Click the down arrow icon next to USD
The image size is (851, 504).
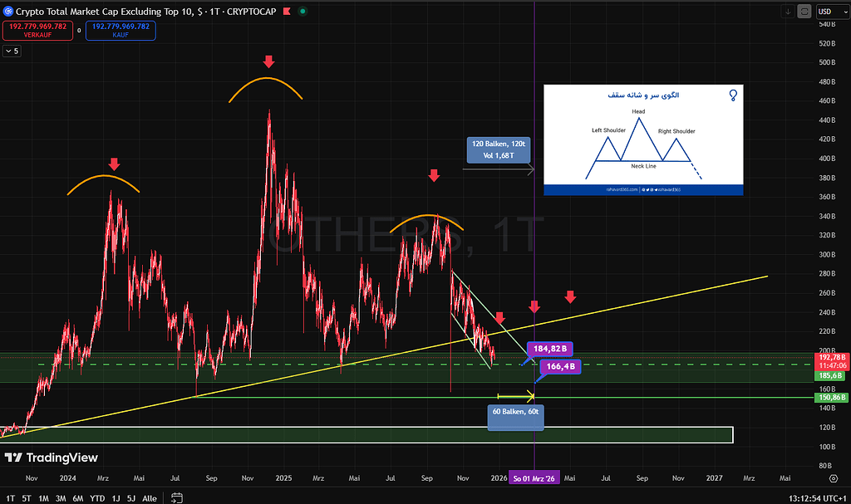pyautogui.click(x=788, y=12)
